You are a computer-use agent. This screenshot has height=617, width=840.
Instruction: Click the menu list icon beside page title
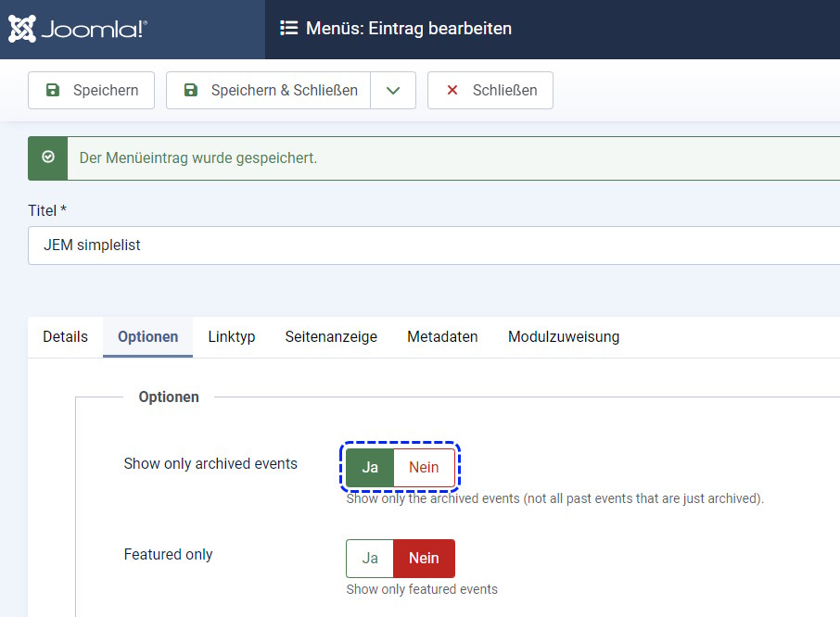[x=288, y=29]
